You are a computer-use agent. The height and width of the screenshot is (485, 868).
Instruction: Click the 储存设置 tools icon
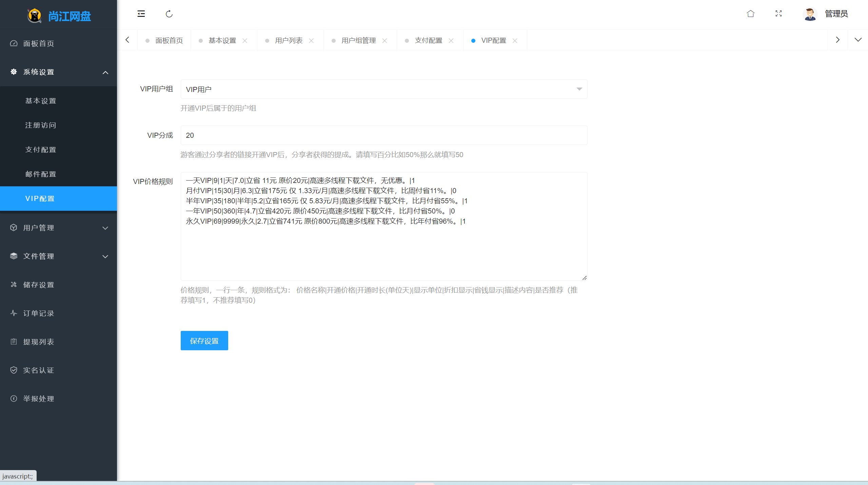(x=14, y=284)
